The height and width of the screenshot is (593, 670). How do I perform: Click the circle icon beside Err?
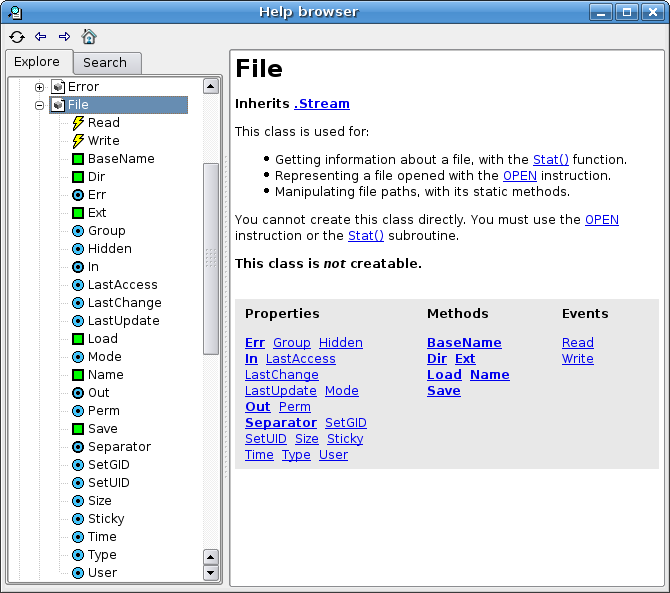(x=78, y=195)
